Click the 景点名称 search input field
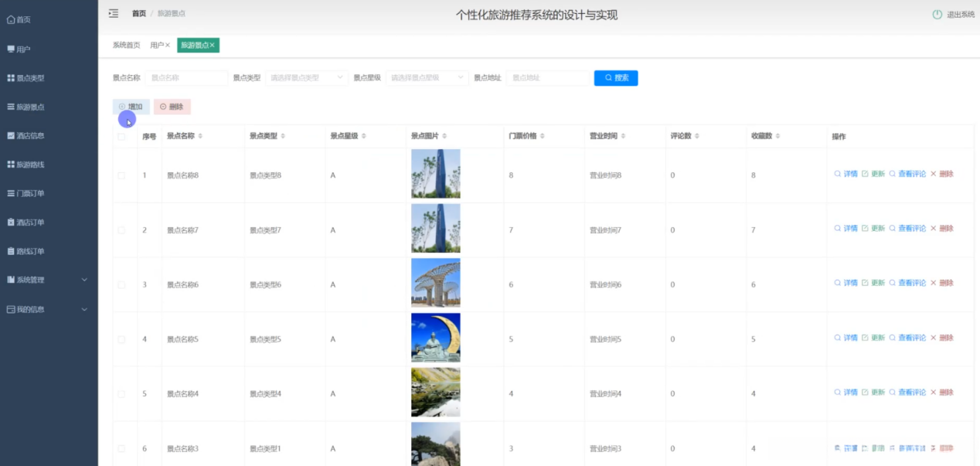The height and width of the screenshot is (466, 980). click(x=186, y=78)
